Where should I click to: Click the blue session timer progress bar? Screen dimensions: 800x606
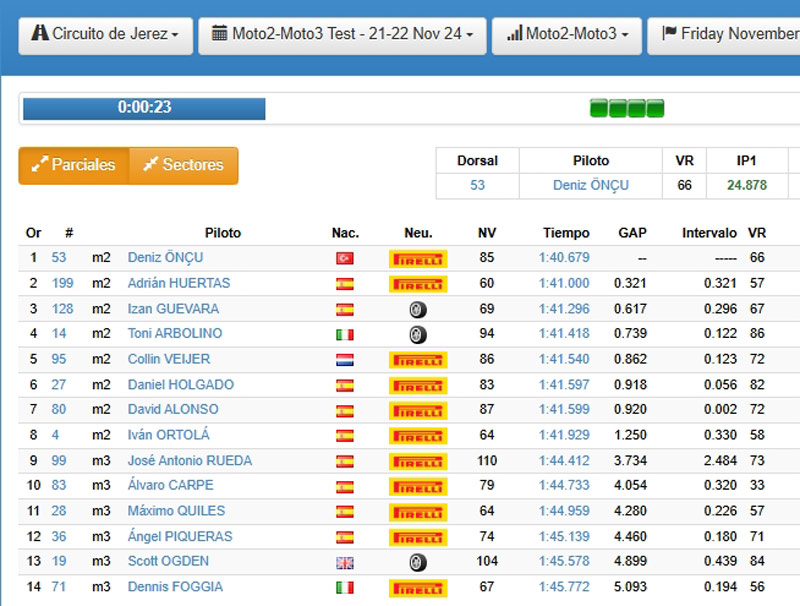(x=144, y=108)
